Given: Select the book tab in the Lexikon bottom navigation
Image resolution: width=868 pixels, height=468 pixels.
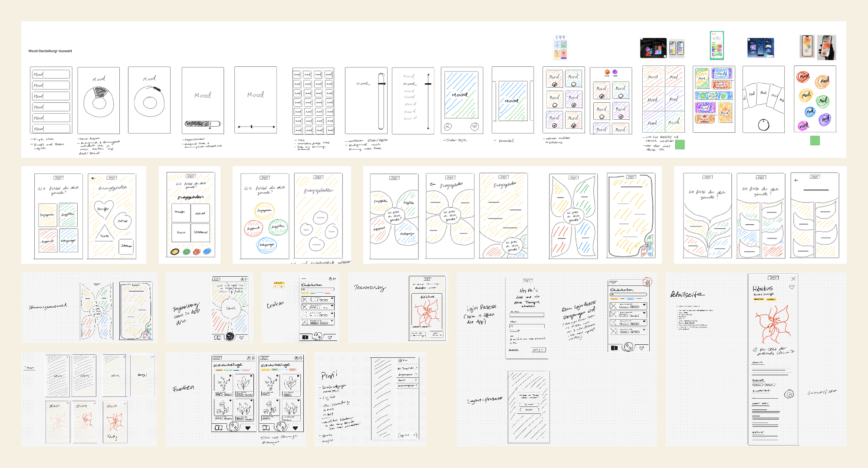Looking at the screenshot, I should (x=305, y=337).
